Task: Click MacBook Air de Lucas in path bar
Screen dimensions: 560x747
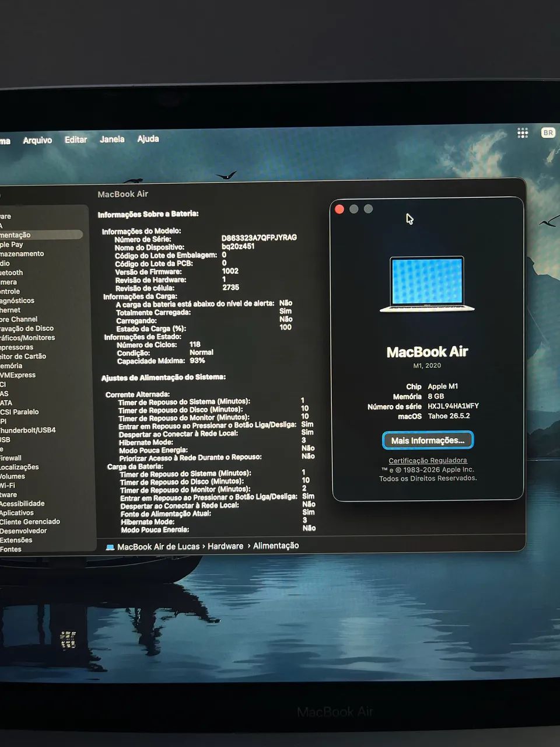Action: coord(158,547)
